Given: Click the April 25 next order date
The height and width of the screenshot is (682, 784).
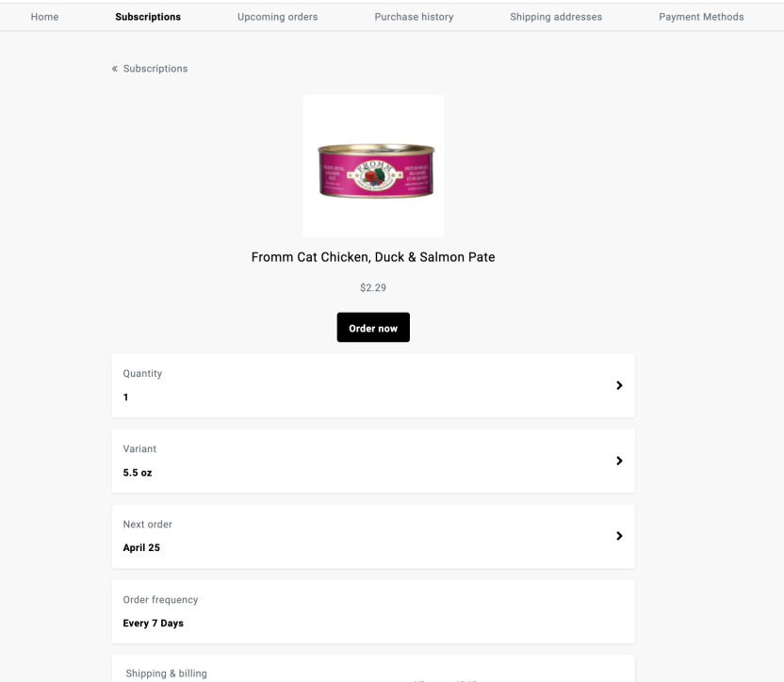Looking at the screenshot, I should coord(141,547).
